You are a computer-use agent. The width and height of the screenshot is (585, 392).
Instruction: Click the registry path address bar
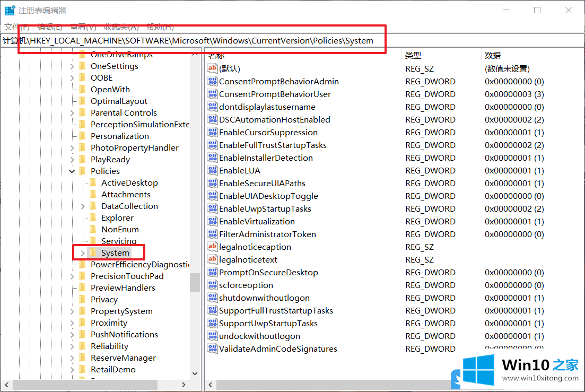292,41
